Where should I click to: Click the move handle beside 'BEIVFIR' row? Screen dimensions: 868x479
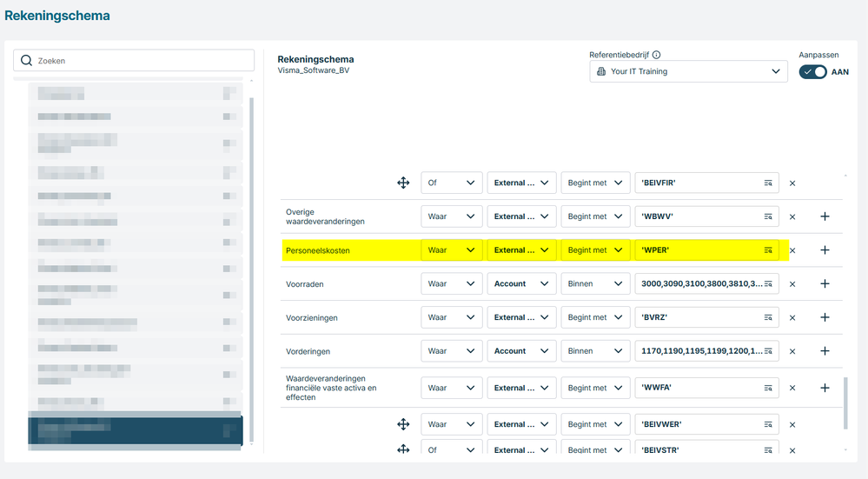403,183
